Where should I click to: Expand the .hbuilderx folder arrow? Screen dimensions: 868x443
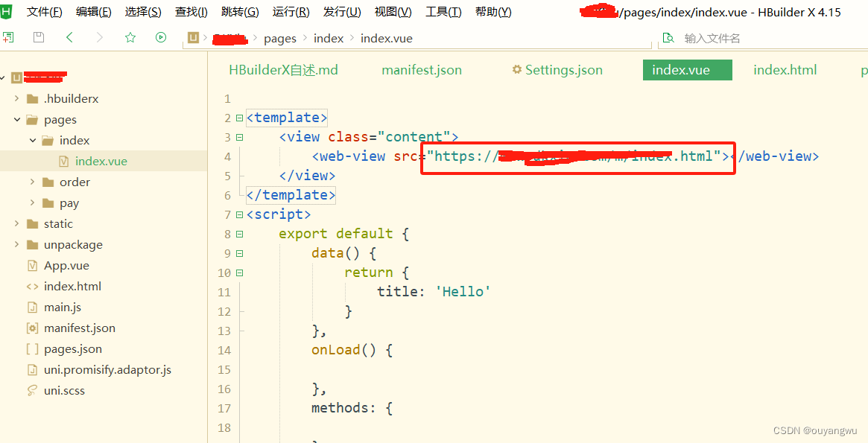[x=16, y=98]
